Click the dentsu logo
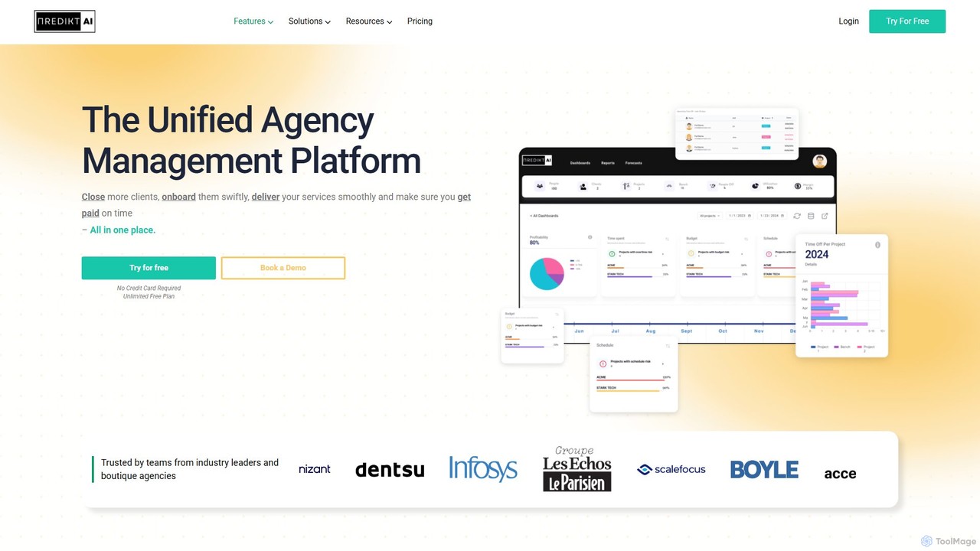Image resolution: width=980 pixels, height=551 pixels. pos(390,470)
